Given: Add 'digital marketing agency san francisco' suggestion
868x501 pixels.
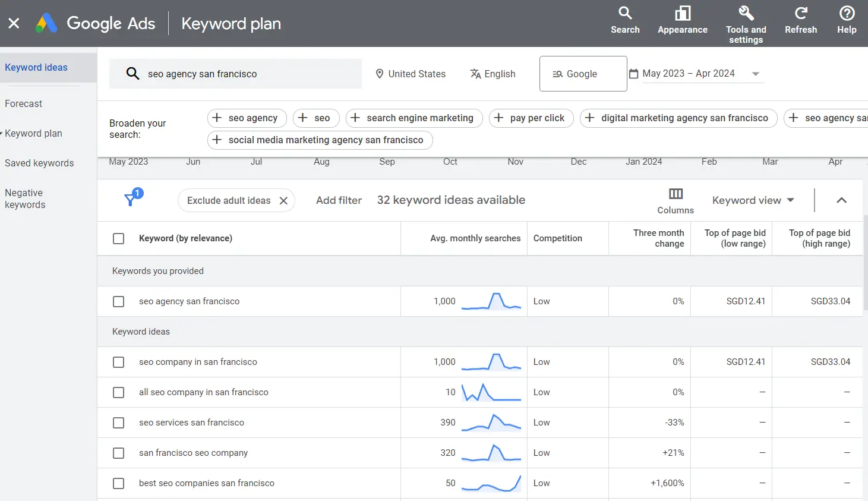Looking at the screenshot, I should click(678, 118).
